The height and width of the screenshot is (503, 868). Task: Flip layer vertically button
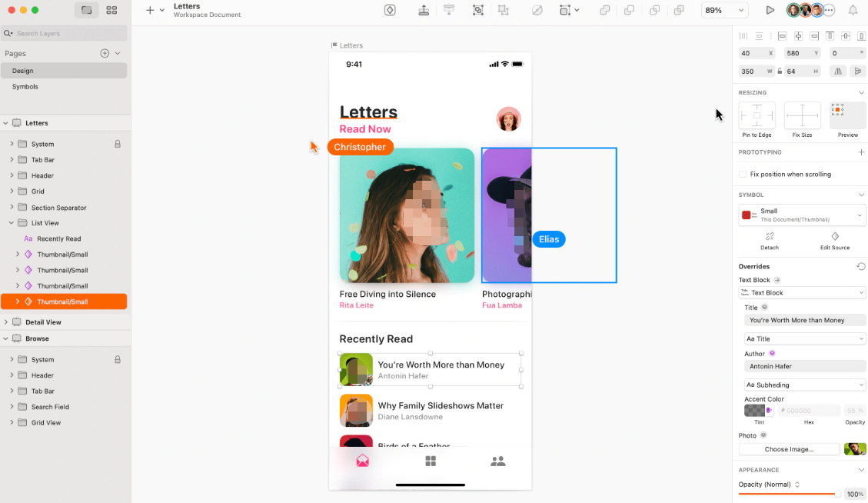pos(857,71)
